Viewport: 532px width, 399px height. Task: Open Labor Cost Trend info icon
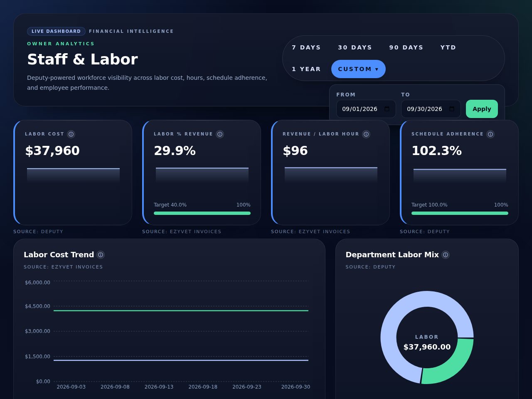(x=101, y=255)
